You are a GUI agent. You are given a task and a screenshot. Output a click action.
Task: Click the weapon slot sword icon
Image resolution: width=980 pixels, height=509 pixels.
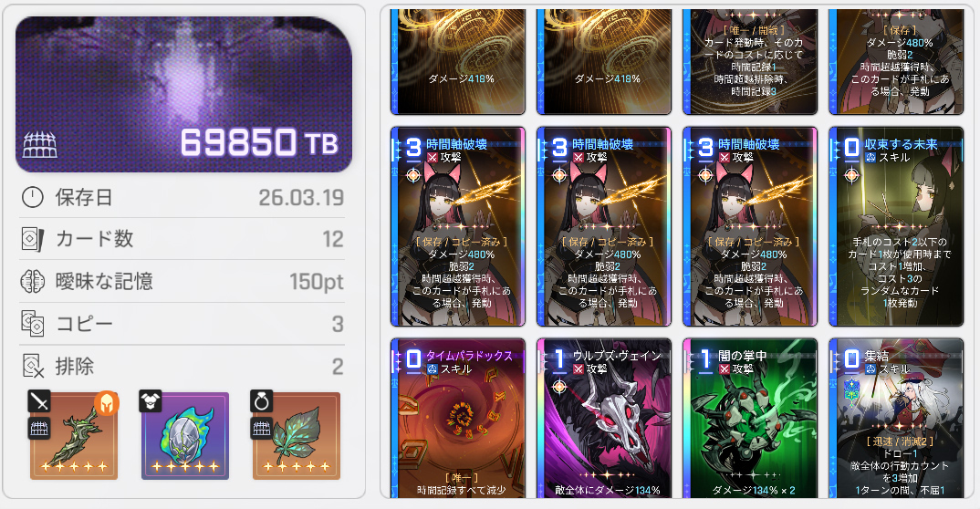click(38, 401)
